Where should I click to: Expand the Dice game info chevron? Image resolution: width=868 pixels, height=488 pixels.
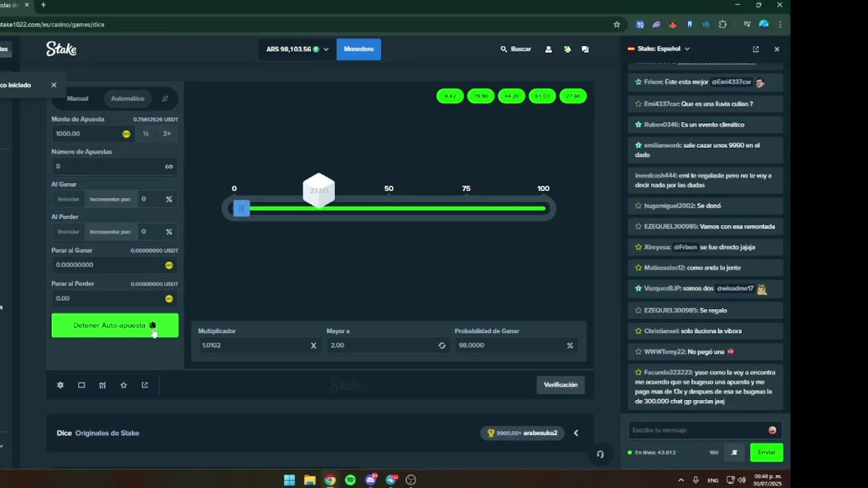coord(576,433)
